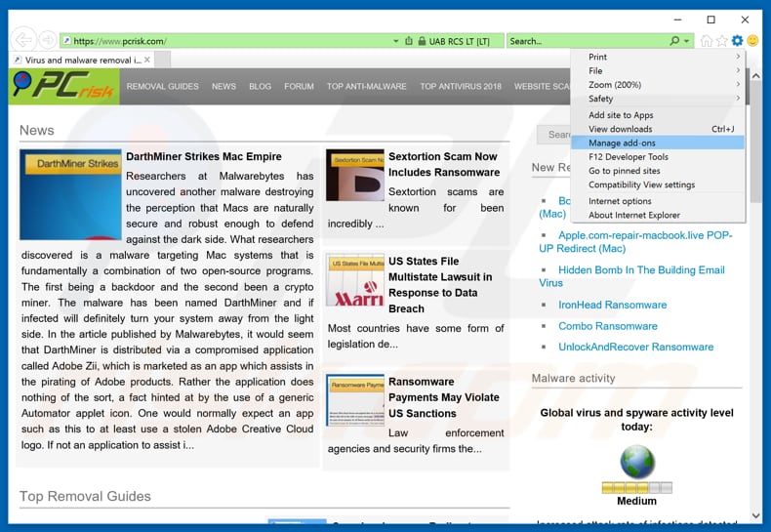Open Ransomware Payments May Violate US Sanctions
This screenshot has width=771, height=532.
click(x=443, y=397)
